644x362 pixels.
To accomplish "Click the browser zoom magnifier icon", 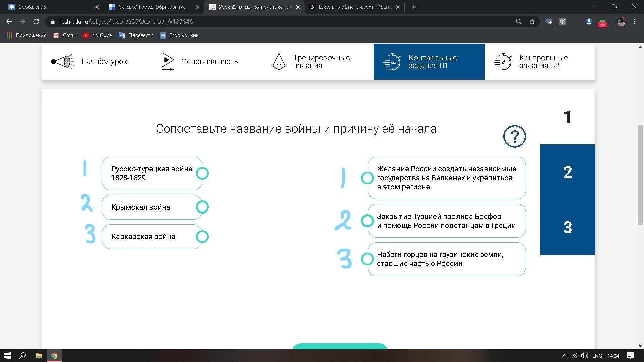I will tap(518, 22).
